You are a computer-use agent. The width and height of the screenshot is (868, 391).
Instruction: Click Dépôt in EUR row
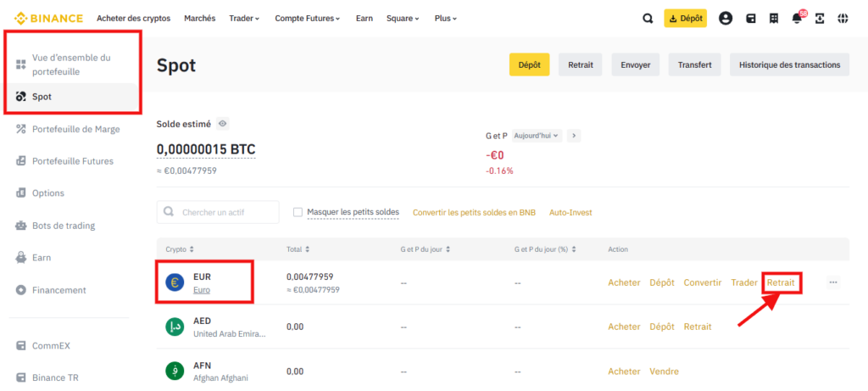tap(662, 282)
